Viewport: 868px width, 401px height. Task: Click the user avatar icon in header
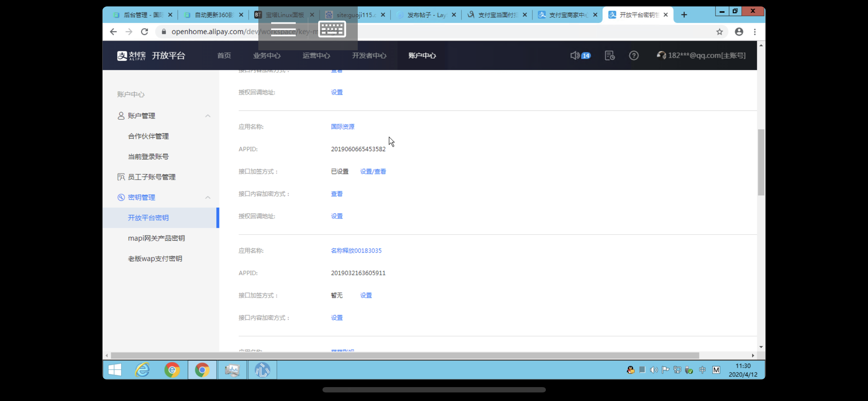661,55
